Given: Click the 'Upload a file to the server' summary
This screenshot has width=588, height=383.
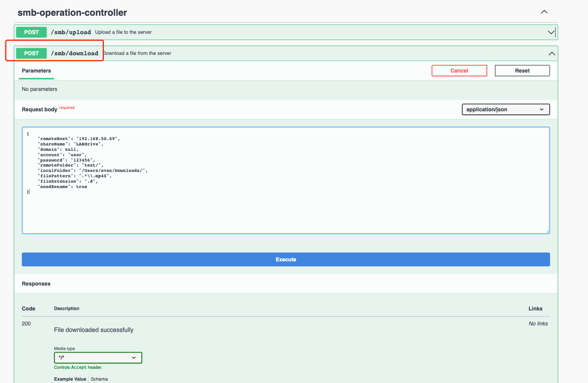Looking at the screenshot, I should 123,32.
